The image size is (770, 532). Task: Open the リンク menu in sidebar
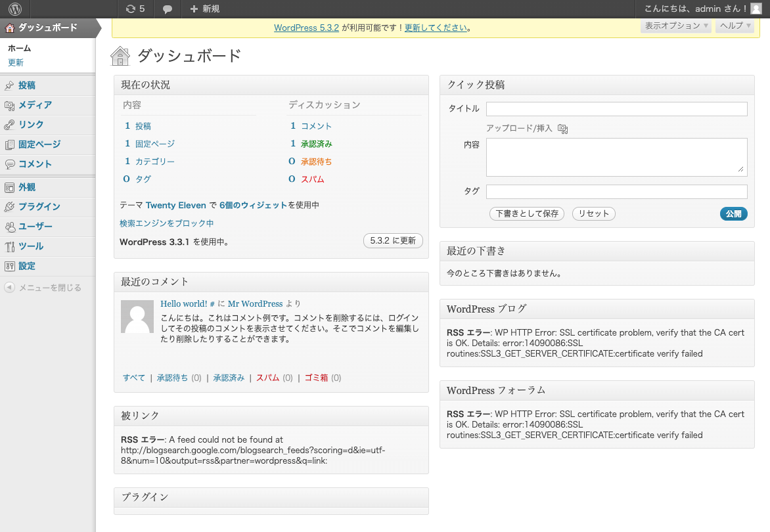pos(31,125)
